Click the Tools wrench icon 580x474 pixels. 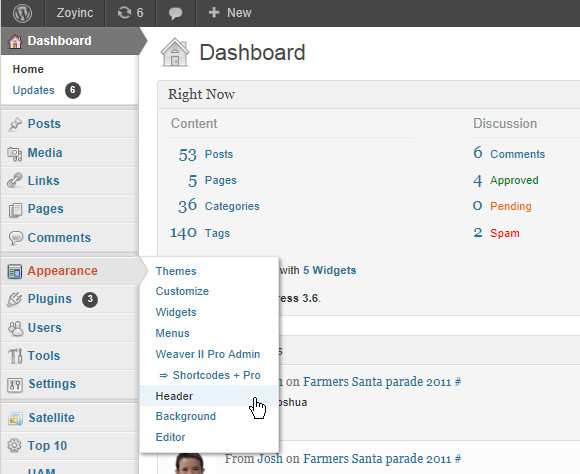pos(16,356)
